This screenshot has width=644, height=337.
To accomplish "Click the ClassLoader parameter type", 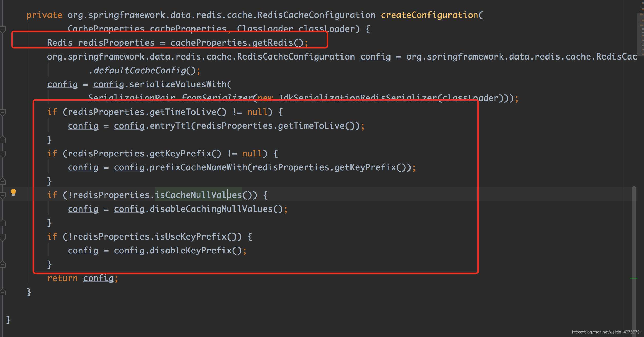I will click(x=265, y=29).
